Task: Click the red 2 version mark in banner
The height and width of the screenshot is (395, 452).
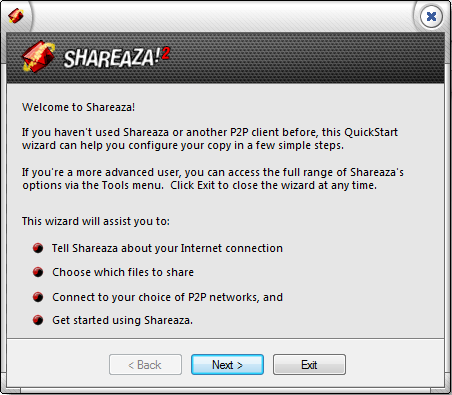Action: point(166,54)
